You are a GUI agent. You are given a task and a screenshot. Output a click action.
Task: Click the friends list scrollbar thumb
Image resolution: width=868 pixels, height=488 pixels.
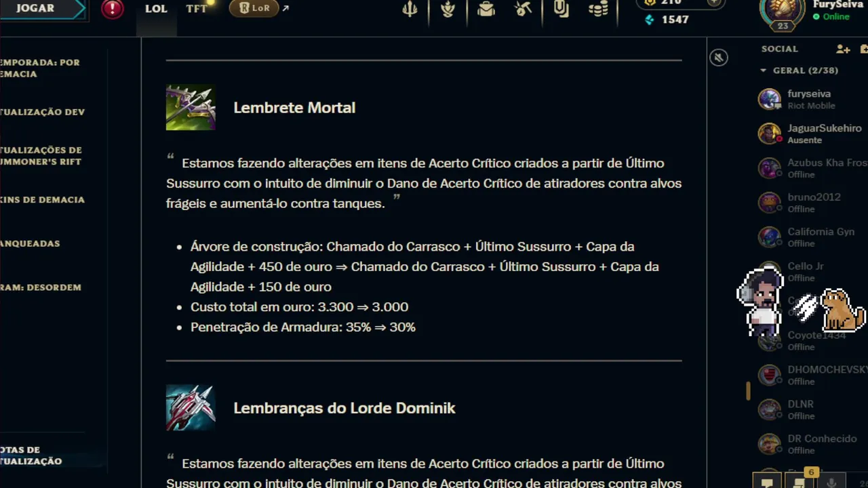749,390
